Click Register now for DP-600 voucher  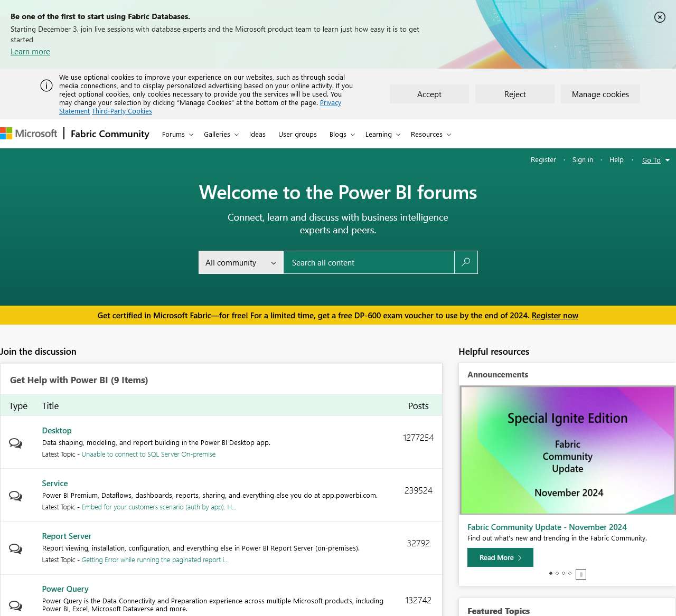pos(555,316)
